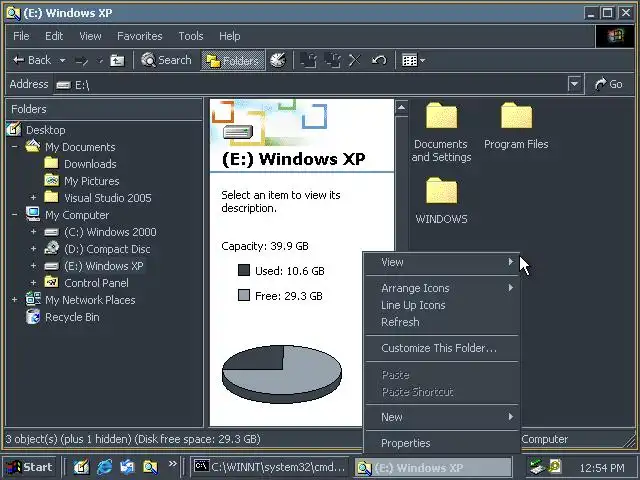Expand the Control Panel tree node
Image resolution: width=640 pixels, height=480 pixels.
click(33, 283)
